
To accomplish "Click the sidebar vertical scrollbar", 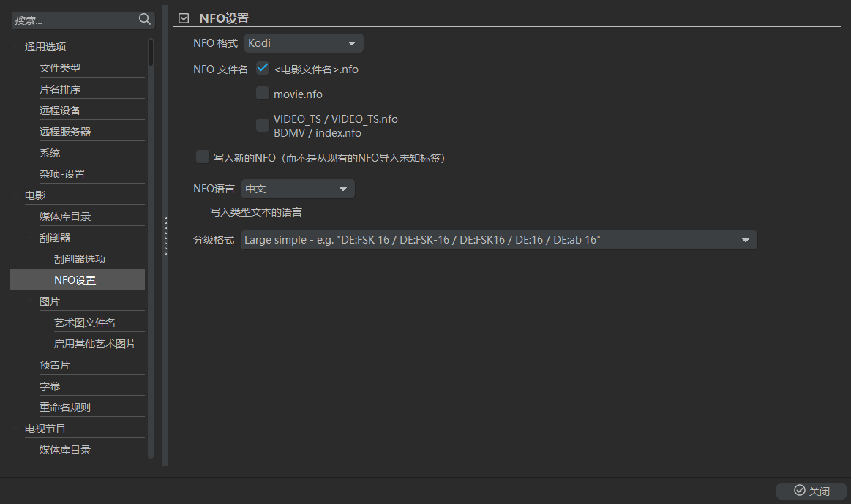I will point(151,53).
